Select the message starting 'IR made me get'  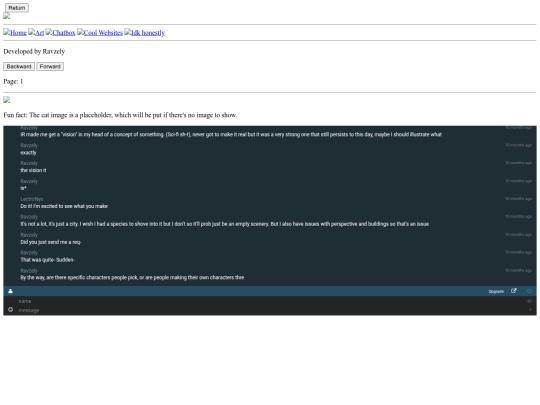point(231,134)
